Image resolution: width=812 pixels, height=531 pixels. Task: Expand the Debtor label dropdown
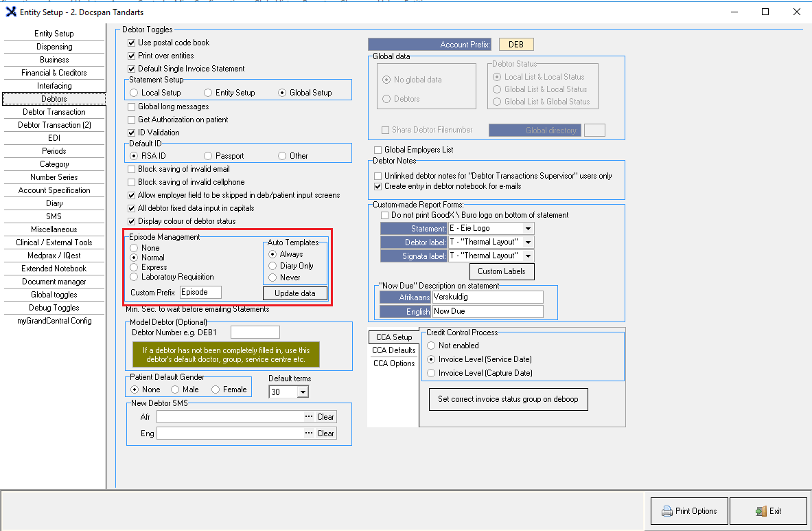pyautogui.click(x=527, y=242)
